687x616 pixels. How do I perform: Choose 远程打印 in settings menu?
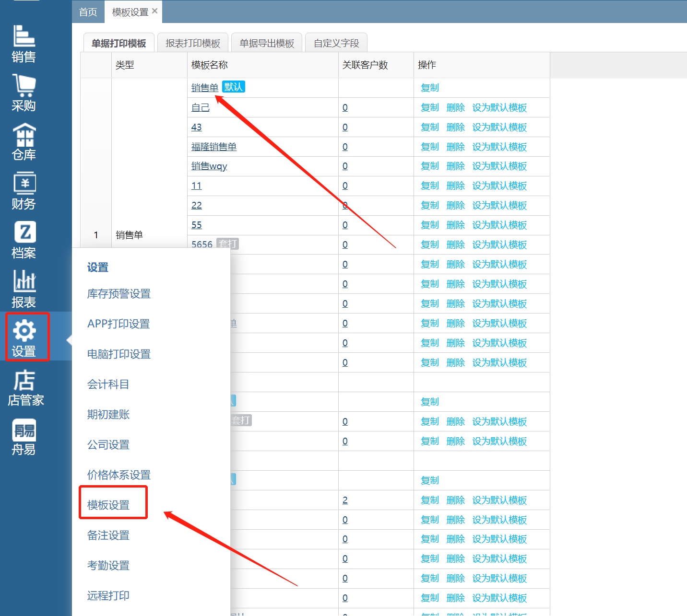(108, 596)
